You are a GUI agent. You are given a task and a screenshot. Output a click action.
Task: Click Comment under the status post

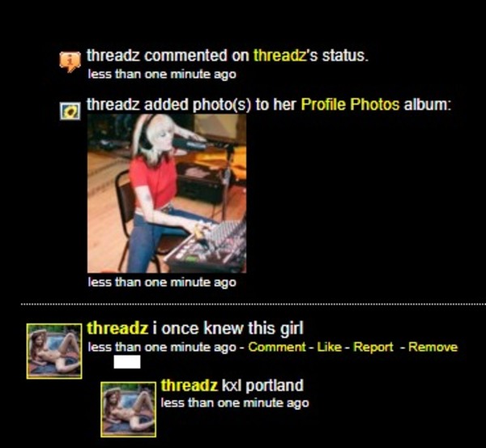[276, 347]
